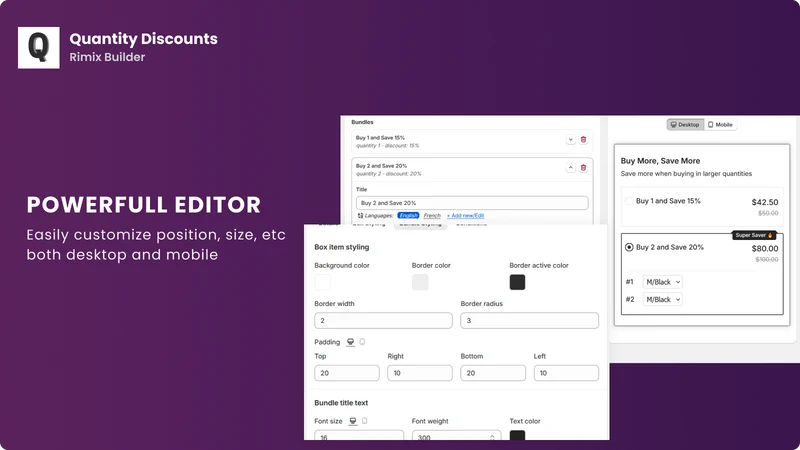Click the + Add new/Edit languages link
This screenshot has height=450, width=800.
[x=465, y=216]
